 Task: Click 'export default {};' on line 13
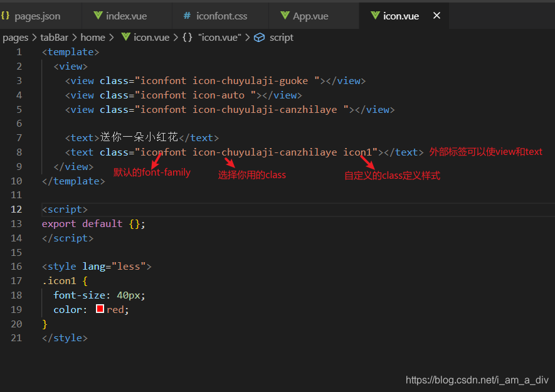tap(93, 224)
